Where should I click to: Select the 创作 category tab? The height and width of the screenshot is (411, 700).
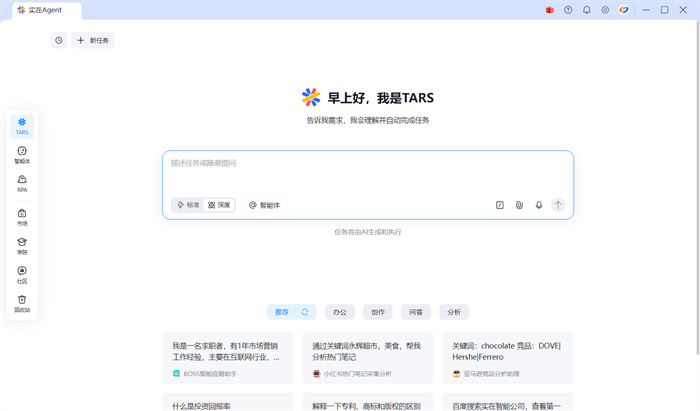(378, 312)
